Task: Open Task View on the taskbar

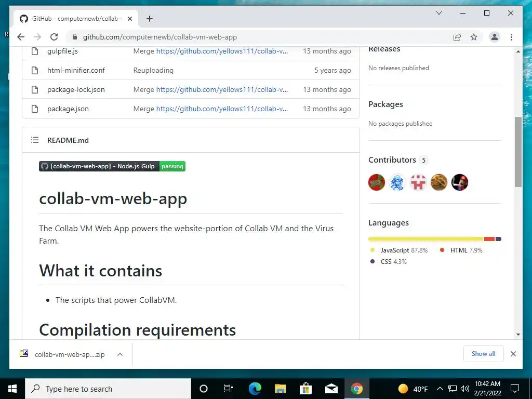Action: pos(229,389)
